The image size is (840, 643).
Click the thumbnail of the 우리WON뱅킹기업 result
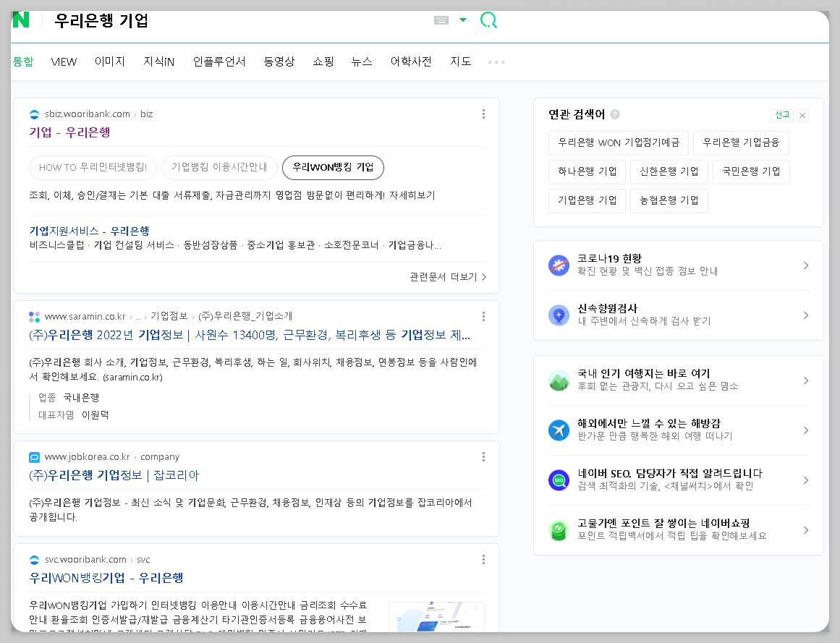[x=436, y=617]
